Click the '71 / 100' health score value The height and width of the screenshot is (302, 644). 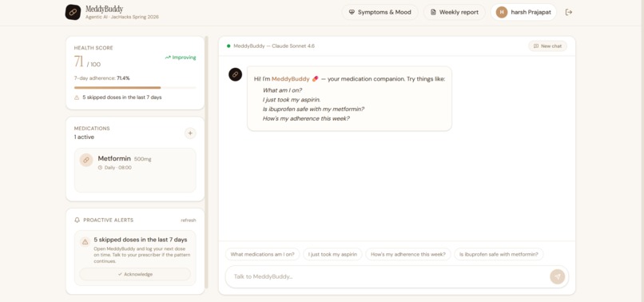87,62
